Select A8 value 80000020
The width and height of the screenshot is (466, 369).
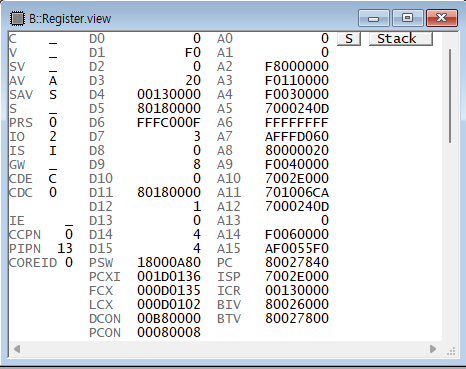click(297, 151)
